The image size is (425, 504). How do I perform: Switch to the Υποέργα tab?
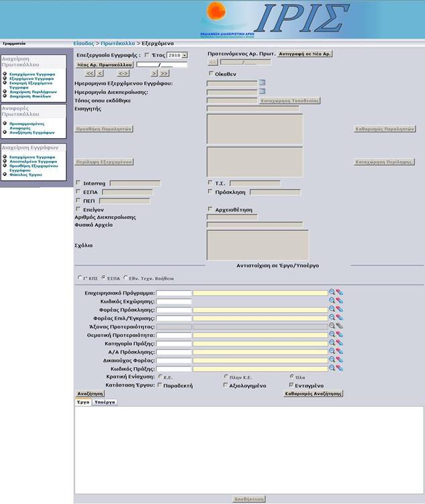104,402
